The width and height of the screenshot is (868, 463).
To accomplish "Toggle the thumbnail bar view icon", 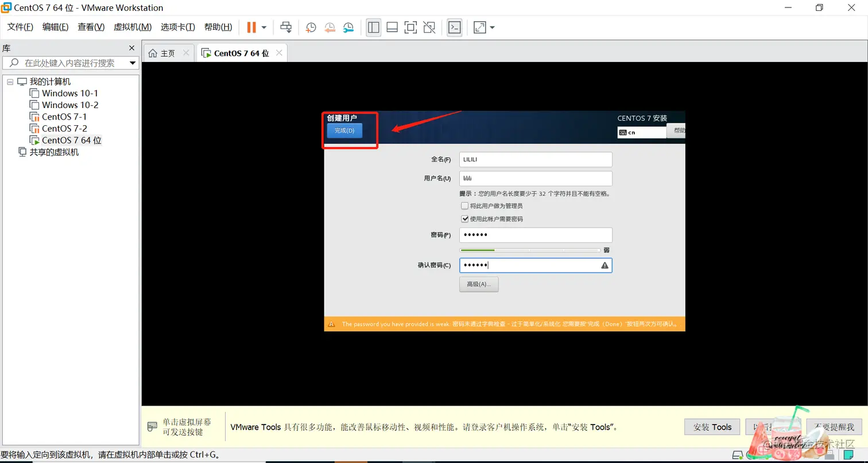I will pyautogui.click(x=392, y=27).
